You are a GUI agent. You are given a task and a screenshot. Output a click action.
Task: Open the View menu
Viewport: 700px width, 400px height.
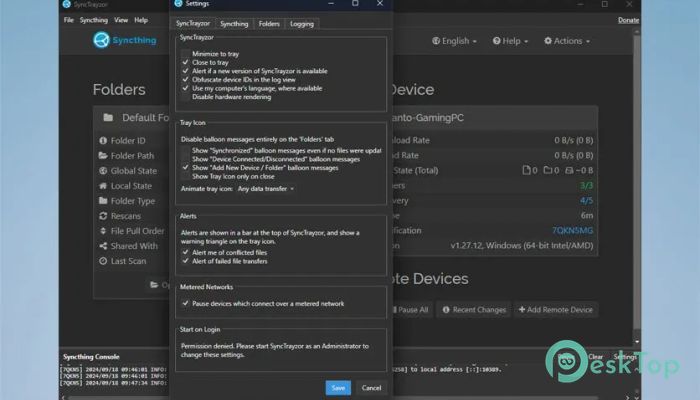(x=121, y=20)
